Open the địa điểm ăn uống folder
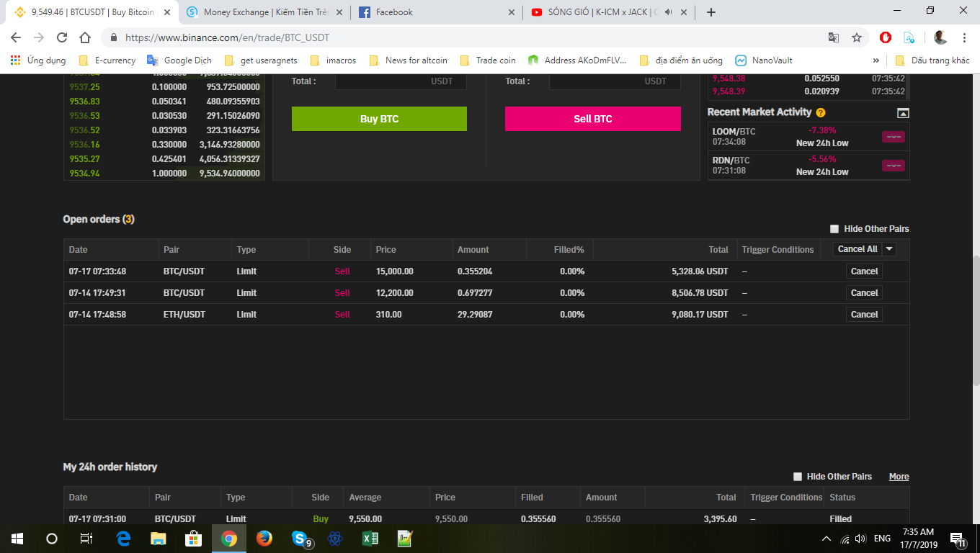This screenshot has height=553, width=980. pos(681,60)
